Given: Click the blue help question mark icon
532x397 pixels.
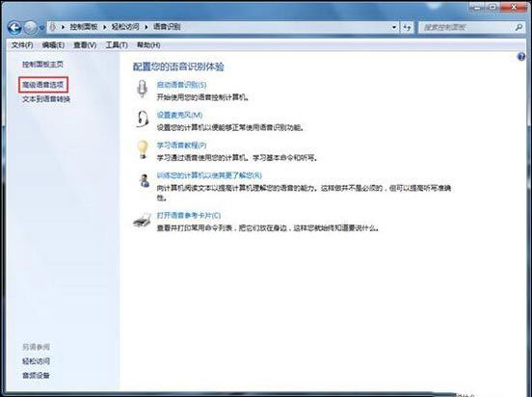Looking at the screenshot, I should [x=520, y=57].
